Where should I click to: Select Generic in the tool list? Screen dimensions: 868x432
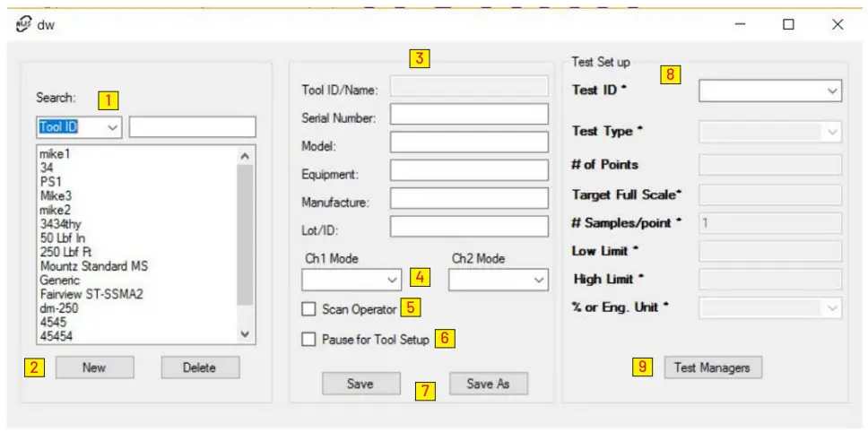point(59,281)
